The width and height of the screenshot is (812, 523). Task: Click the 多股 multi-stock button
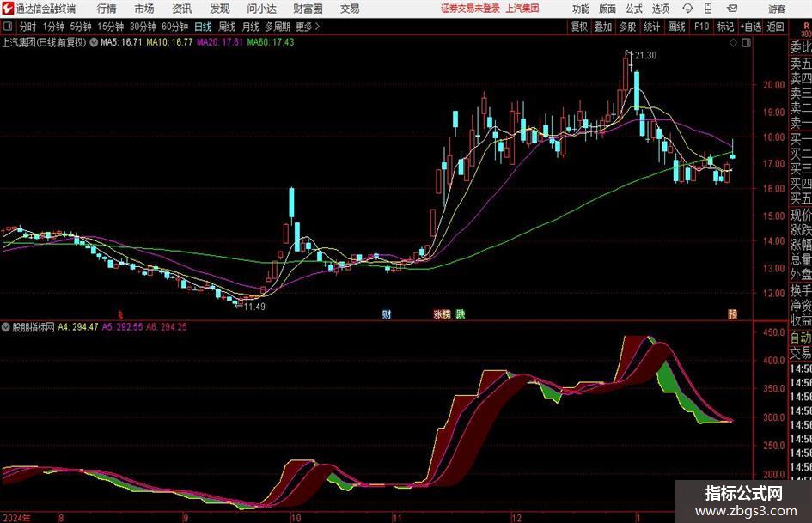627,27
